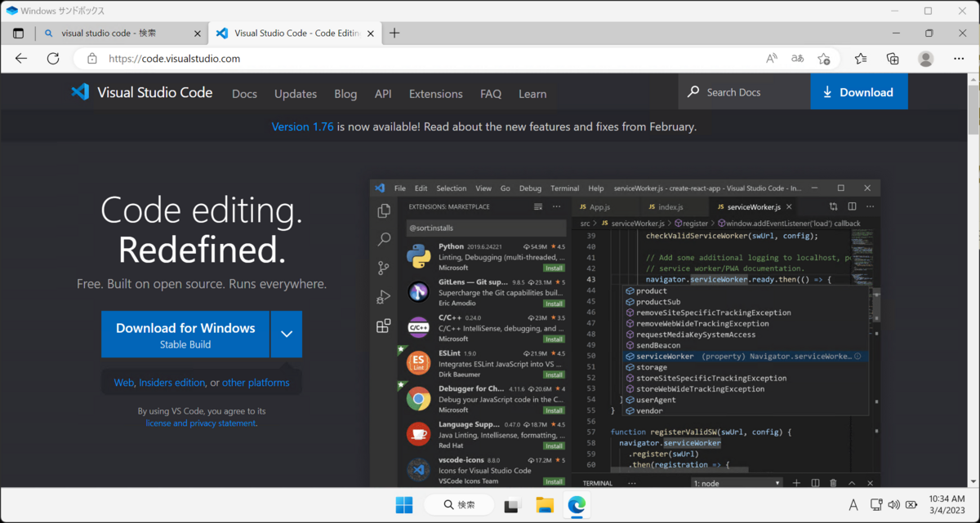Open the Edge profile avatar

925,59
